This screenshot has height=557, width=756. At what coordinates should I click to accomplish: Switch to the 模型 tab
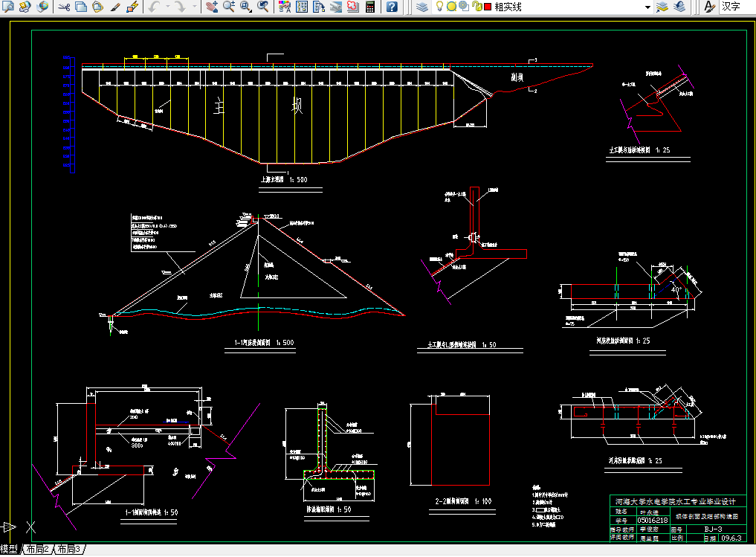(x=9, y=549)
